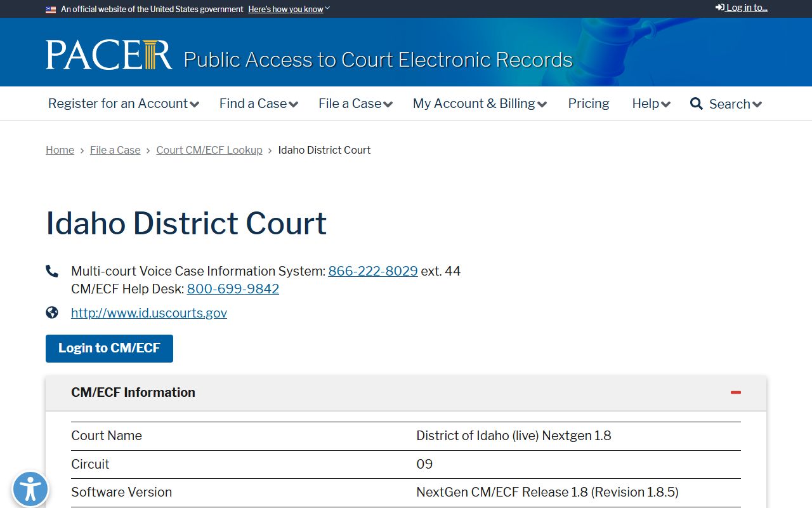Open Find a Case menu

tap(259, 104)
